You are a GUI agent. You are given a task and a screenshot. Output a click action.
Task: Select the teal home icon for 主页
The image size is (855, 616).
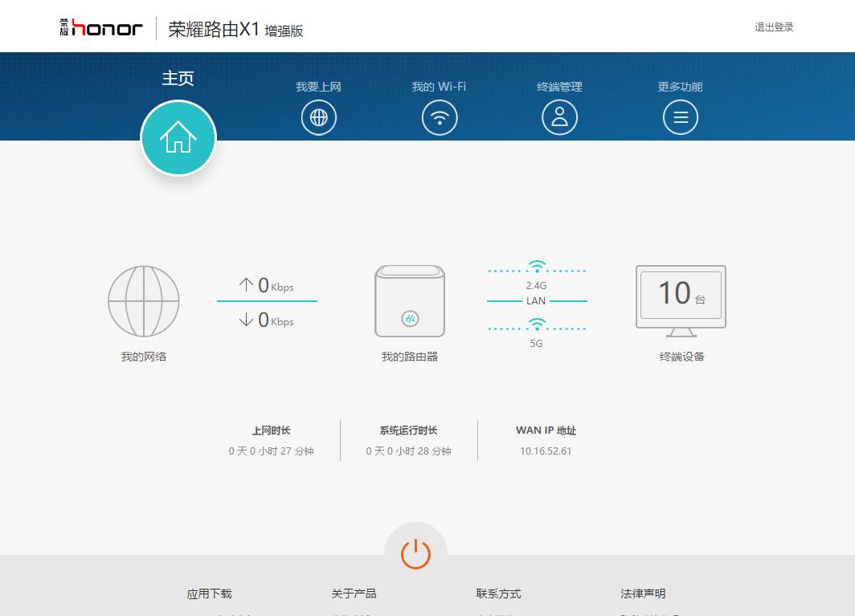pos(178,137)
